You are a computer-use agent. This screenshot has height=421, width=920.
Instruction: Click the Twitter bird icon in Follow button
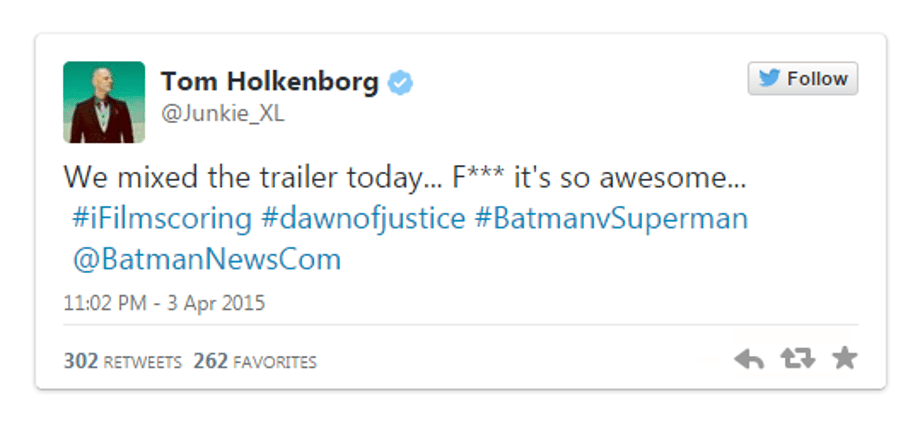pos(771,79)
